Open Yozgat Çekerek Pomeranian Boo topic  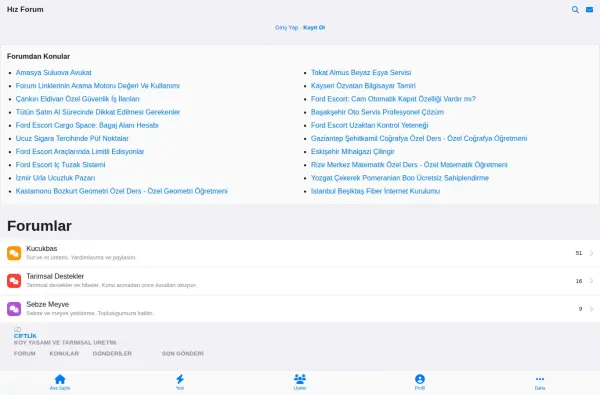click(x=400, y=178)
